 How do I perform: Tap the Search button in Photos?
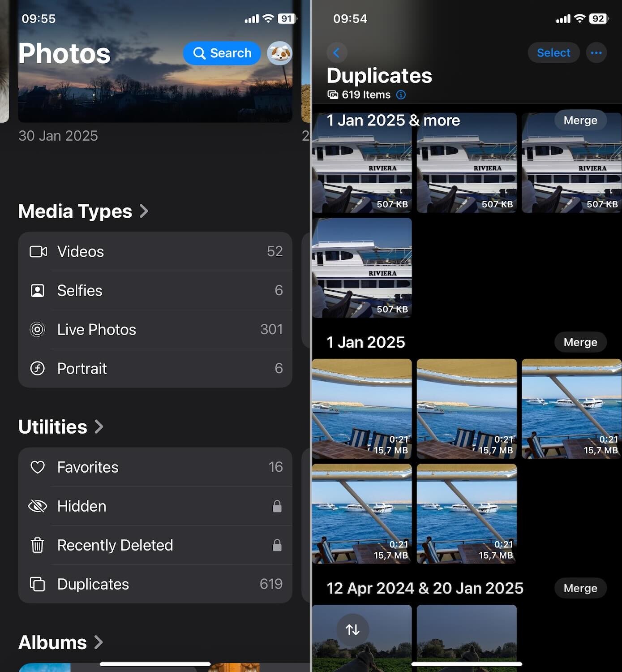point(222,53)
